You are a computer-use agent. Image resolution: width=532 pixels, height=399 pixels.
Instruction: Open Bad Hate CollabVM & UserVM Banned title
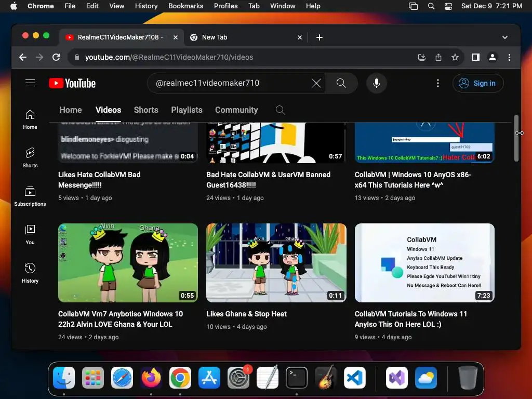pyautogui.click(x=269, y=180)
